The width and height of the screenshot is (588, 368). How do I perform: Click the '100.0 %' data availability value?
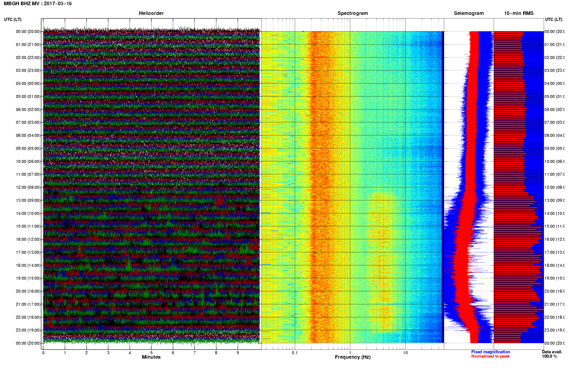click(x=549, y=356)
